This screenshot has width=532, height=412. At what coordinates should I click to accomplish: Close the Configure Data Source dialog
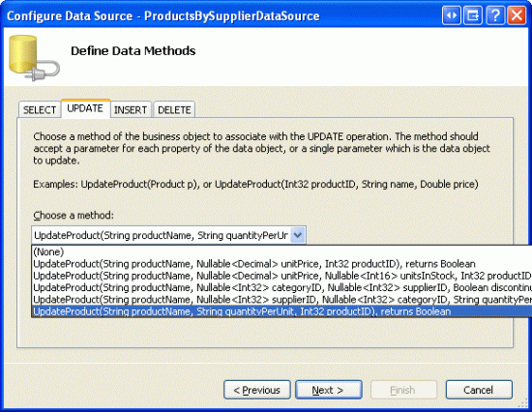(x=517, y=15)
